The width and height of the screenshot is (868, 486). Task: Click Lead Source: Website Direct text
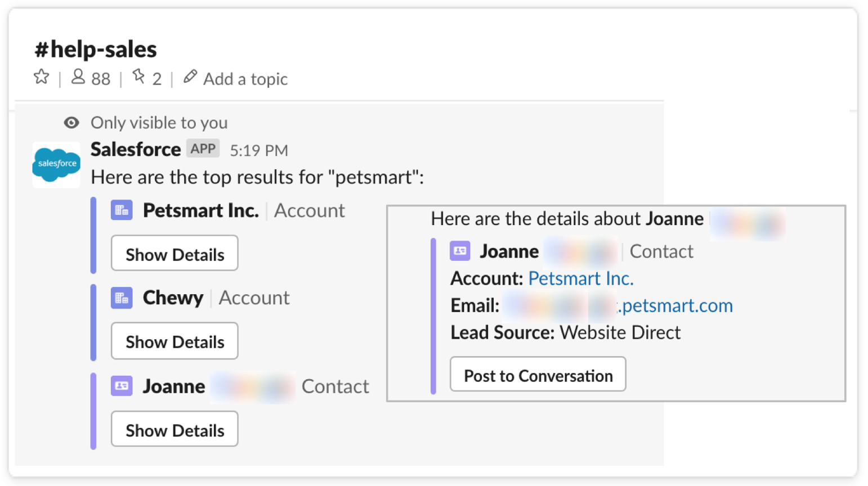pyautogui.click(x=565, y=332)
